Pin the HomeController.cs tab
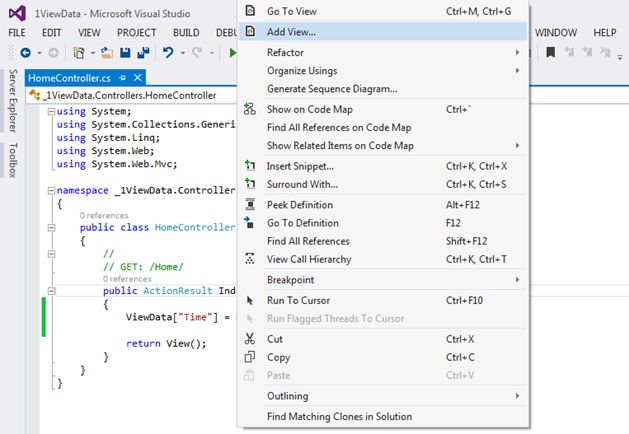 pyautogui.click(x=122, y=77)
